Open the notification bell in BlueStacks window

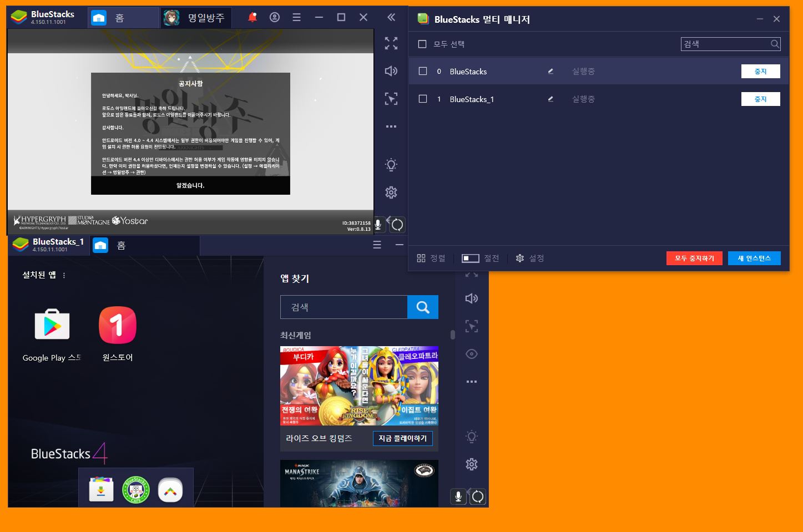tap(252, 17)
